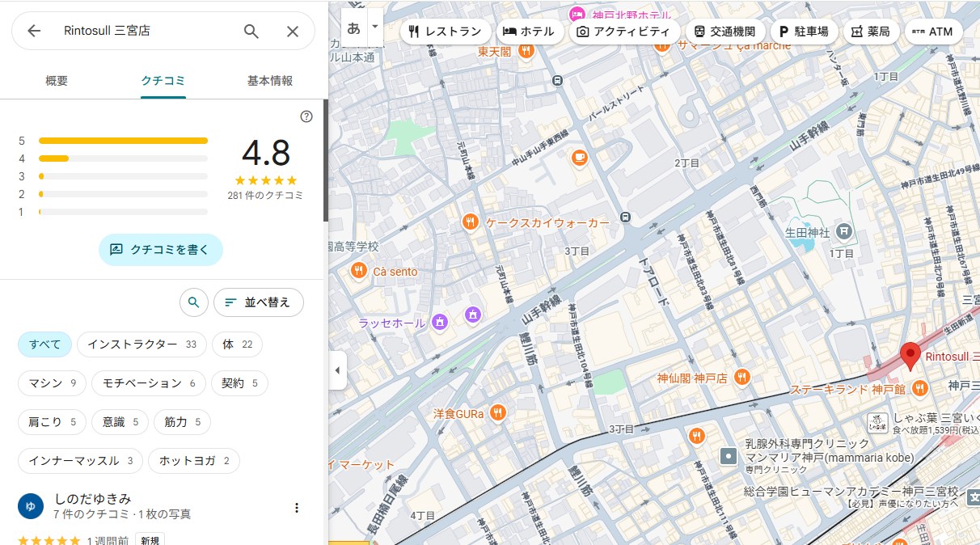Image resolution: width=980 pixels, height=545 pixels.
Task: Open the 並べ替え sort dropdown
Action: coord(258,302)
